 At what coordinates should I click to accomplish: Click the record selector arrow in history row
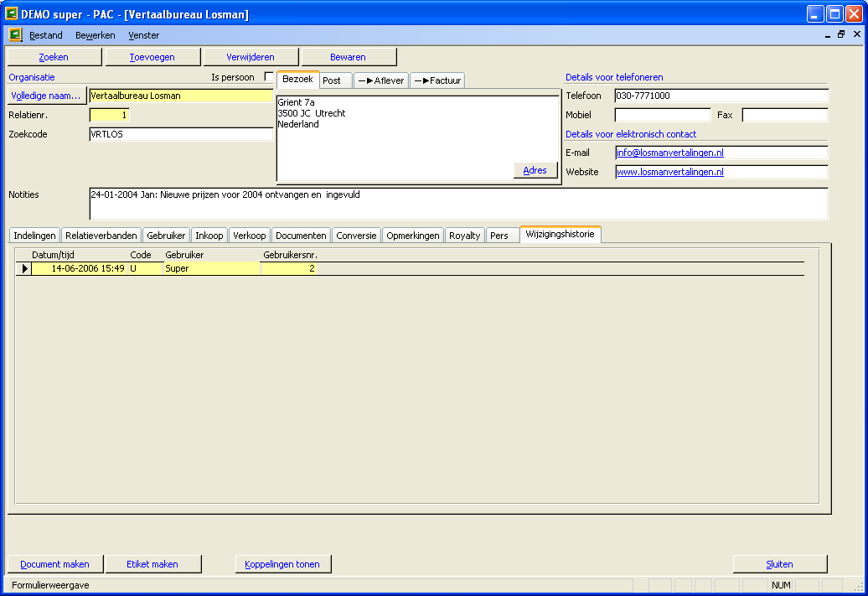tap(24, 268)
